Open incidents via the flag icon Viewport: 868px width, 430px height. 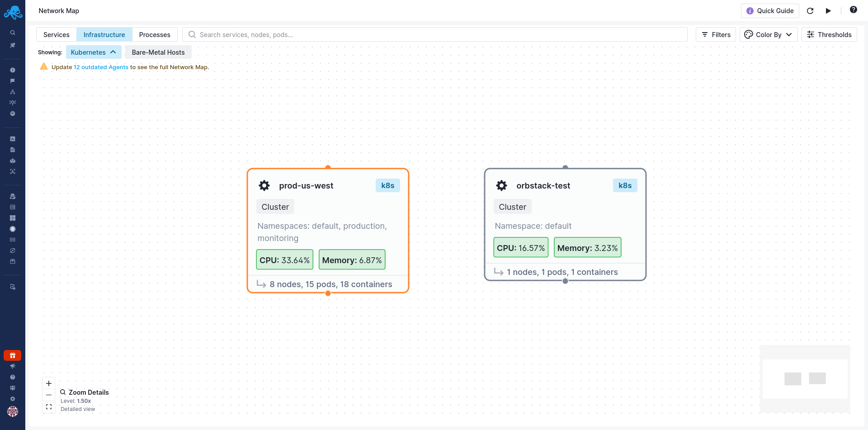(x=13, y=80)
